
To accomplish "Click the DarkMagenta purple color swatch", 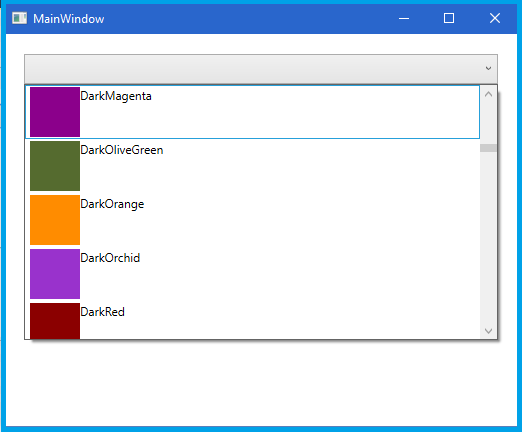I will (55, 112).
